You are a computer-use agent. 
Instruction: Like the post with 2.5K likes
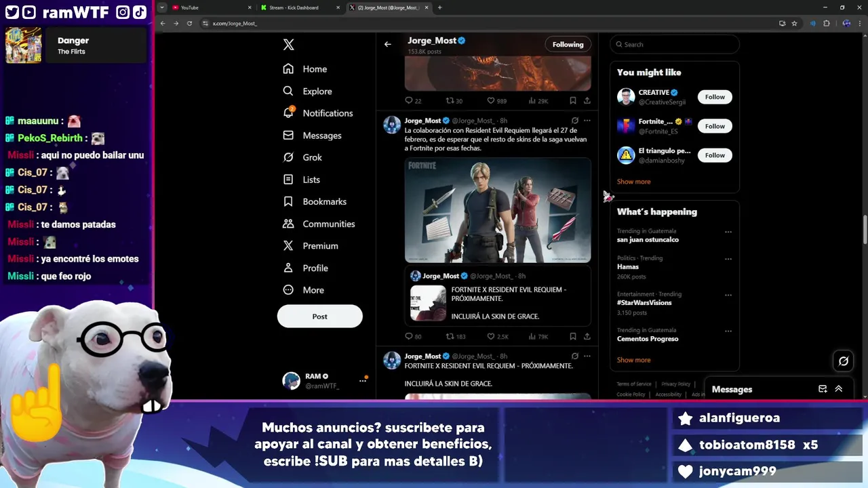point(498,337)
